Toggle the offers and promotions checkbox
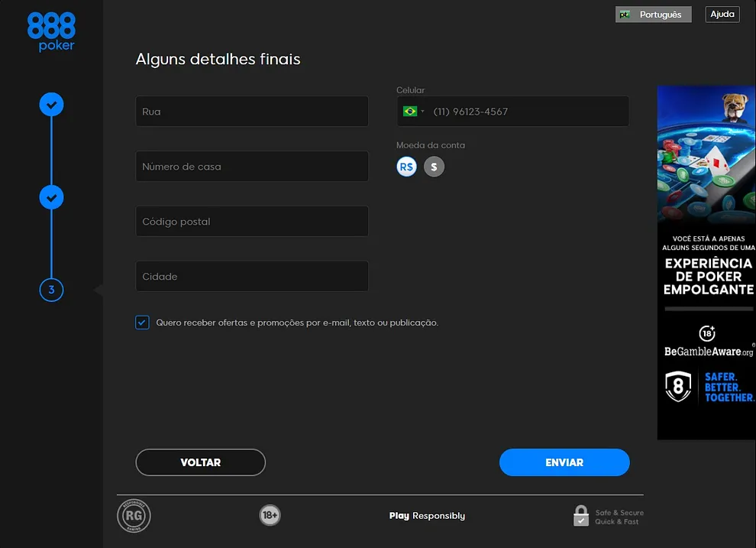 click(x=142, y=323)
